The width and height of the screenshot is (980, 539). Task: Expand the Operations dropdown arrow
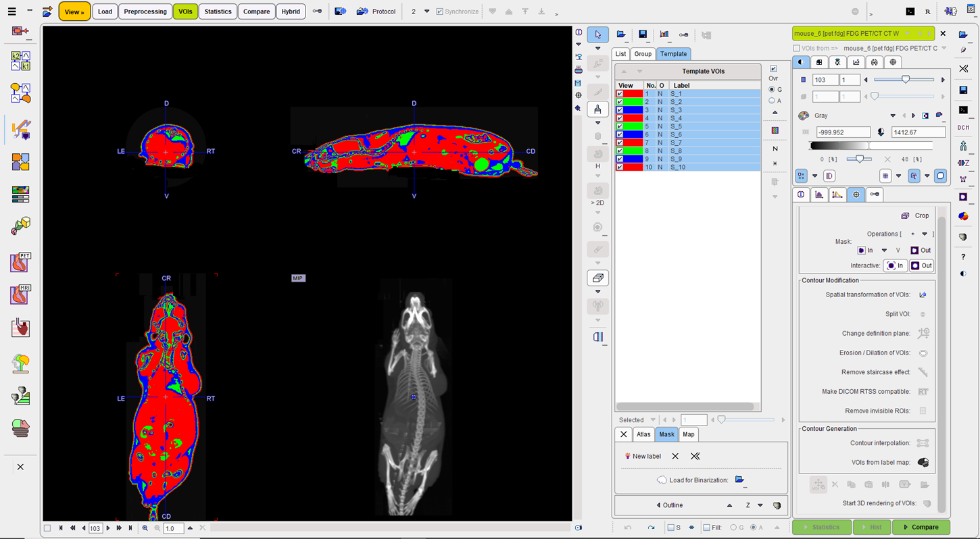pyautogui.click(x=924, y=234)
